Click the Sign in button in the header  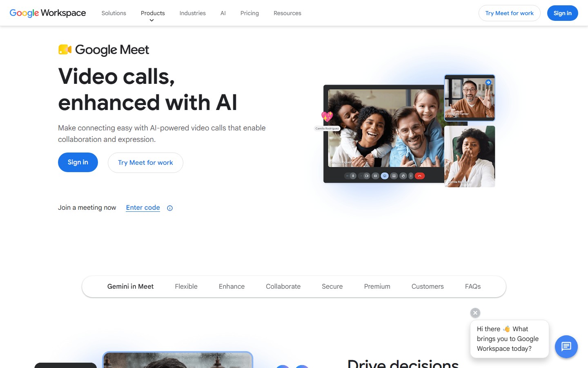coord(562,13)
